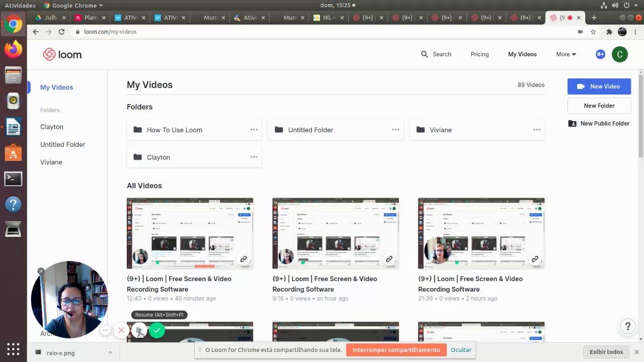Click Exibir todos downloads button
Image resolution: width=644 pixels, height=362 pixels.
[x=606, y=352]
